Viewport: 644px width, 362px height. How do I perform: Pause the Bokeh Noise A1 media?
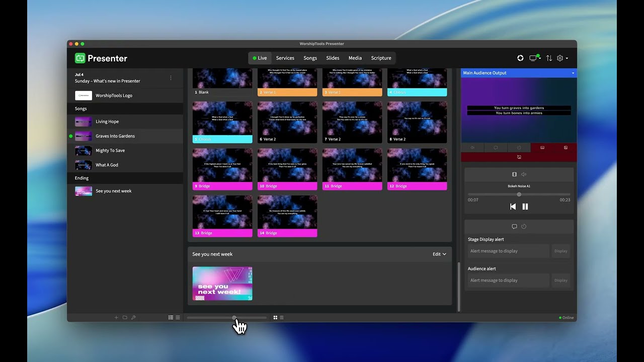pos(525,207)
